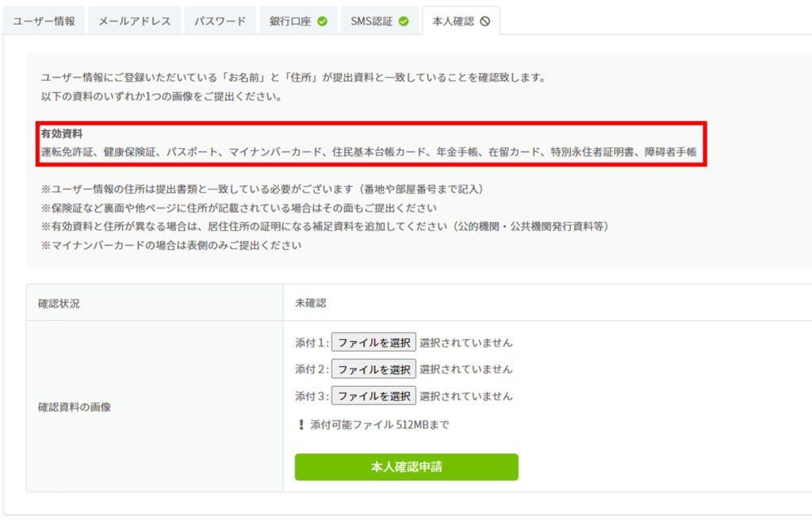Open the ユーザー情報 tab
The height and width of the screenshot is (524, 812).
click(44, 21)
